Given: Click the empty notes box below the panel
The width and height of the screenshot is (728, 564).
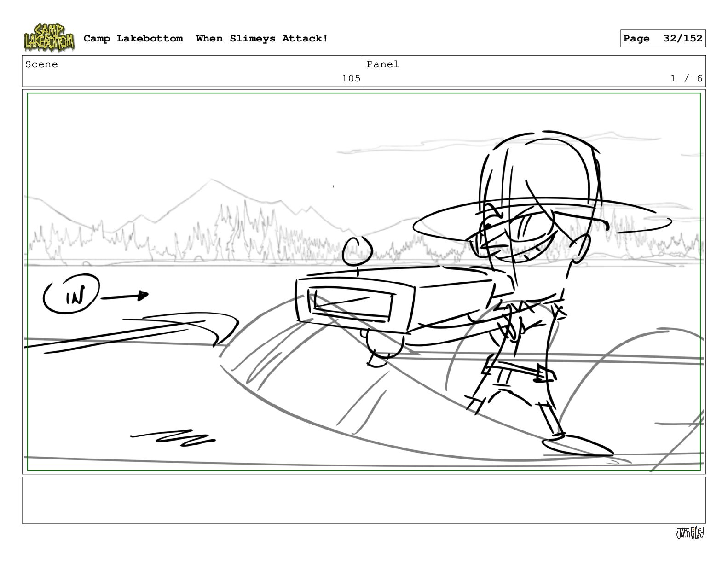Looking at the screenshot, I should [364, 500].
